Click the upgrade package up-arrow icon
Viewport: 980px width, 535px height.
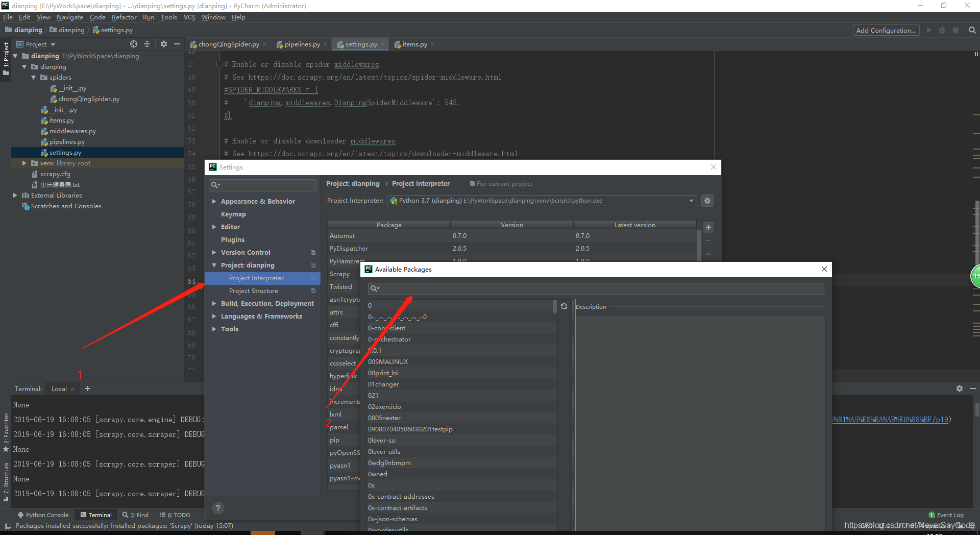[708, 254]
